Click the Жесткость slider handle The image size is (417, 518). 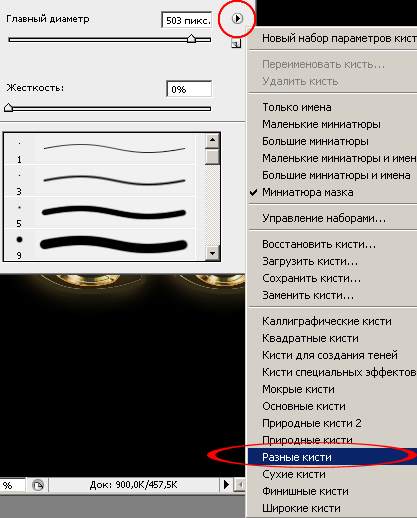[x=8, y=107]
